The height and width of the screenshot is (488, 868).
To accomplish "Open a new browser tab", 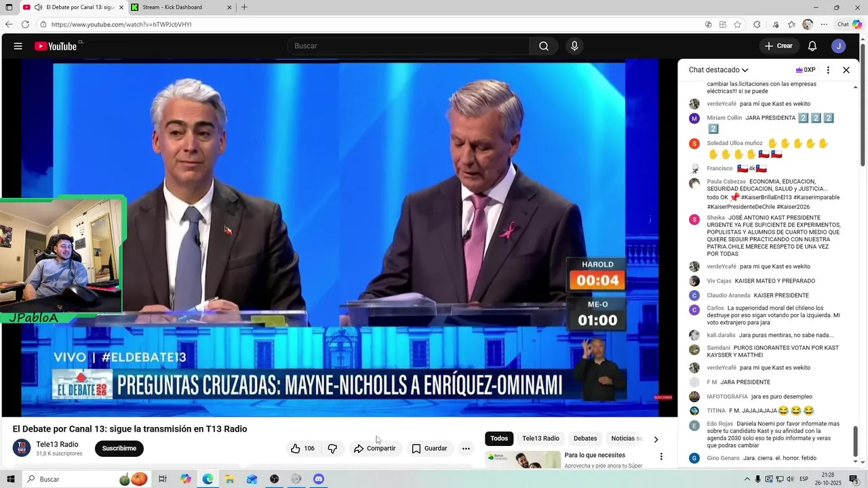I will (244, 7).
